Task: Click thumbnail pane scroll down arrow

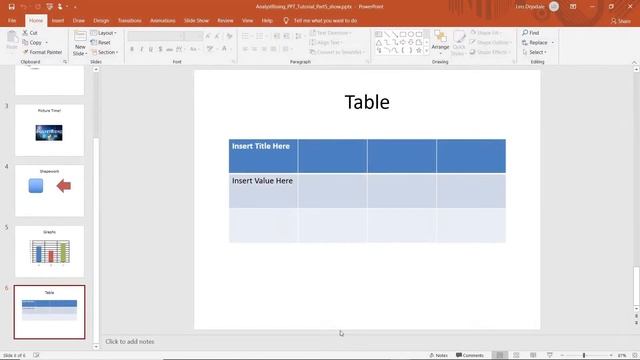Action: click(96, 347)
